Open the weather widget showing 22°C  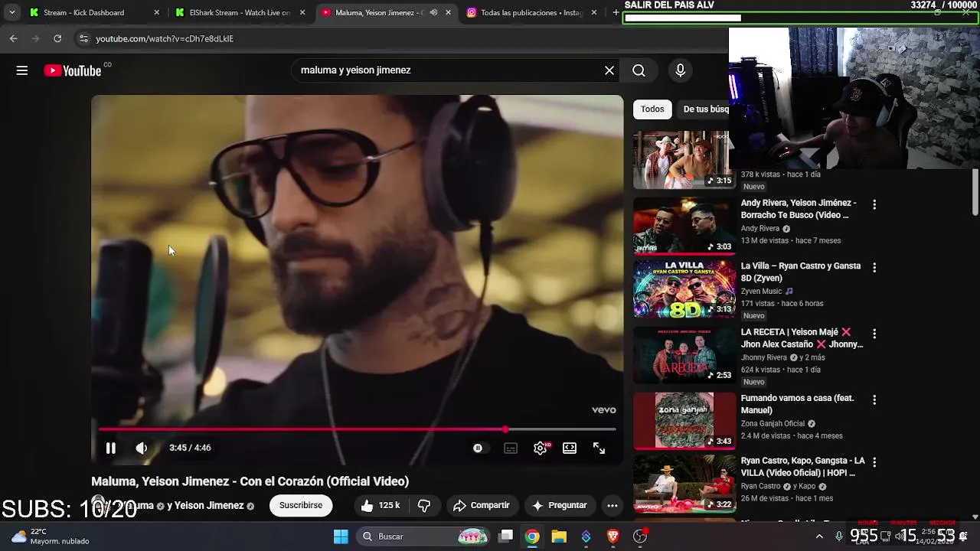click(51, 536)
